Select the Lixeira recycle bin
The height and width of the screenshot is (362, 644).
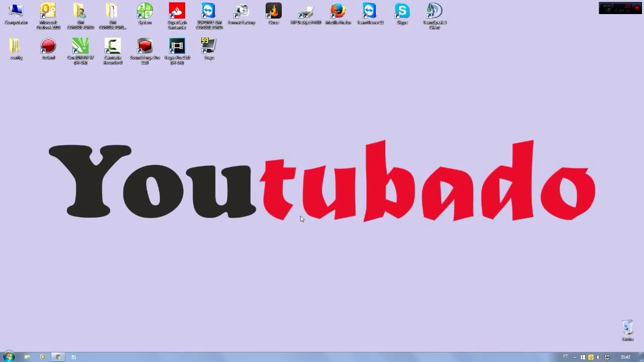click(x=627, y=330)
